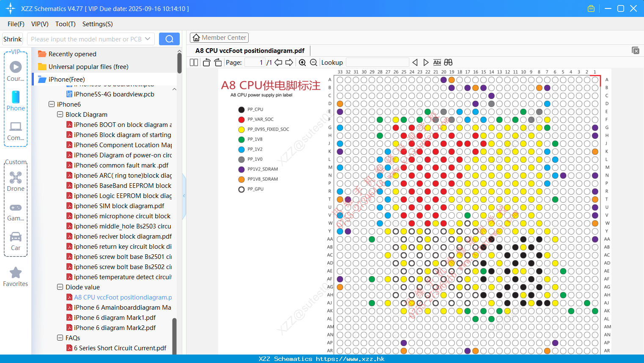Collapse the Diode value folder
This screenshot has width=644, height=363.
(x=60, y=287)
